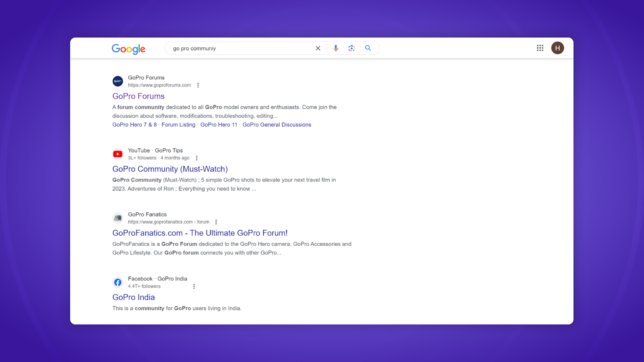Click the GoPro Fanatics favicon
The width and height of the screenshot is (644, 362).
click(118, 218)
